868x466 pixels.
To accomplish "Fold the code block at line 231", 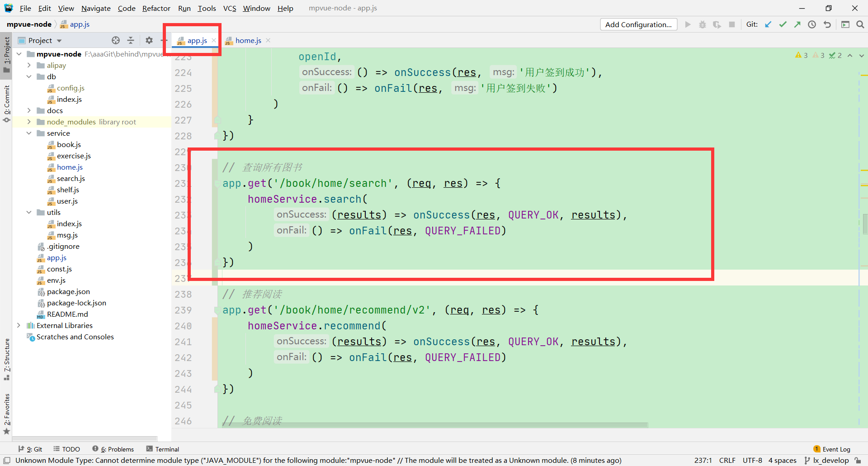I will pyautogui.click(x=217, y=183).
